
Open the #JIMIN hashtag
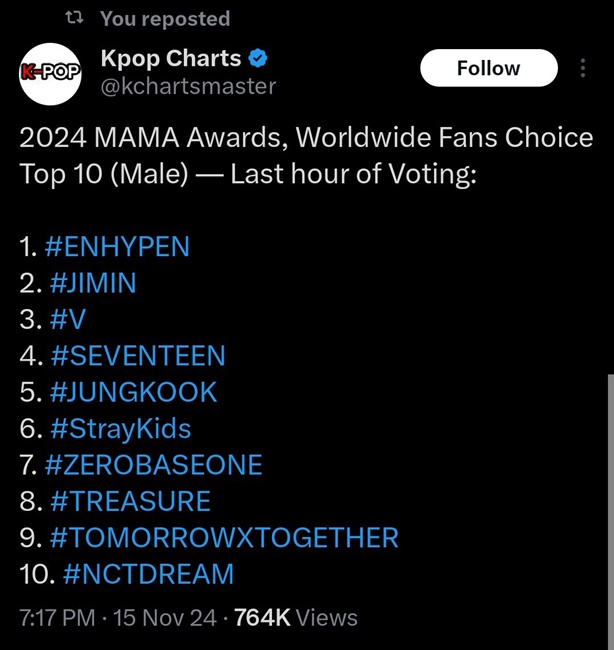pos(92,283)
